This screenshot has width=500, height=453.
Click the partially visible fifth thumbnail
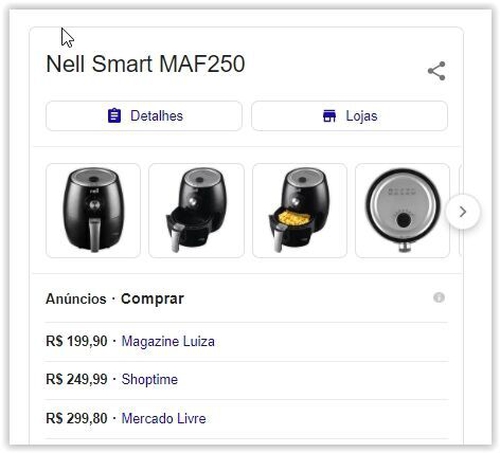point(461,211)
